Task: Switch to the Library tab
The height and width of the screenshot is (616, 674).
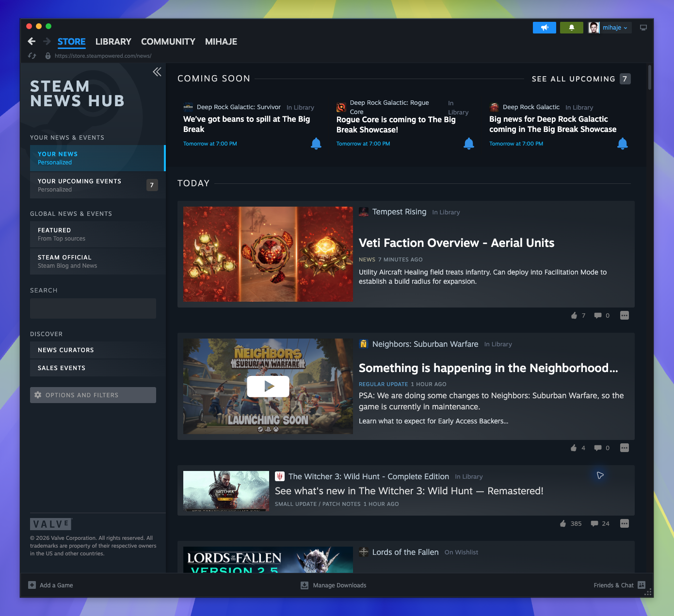Action: (x=113, y=42)
